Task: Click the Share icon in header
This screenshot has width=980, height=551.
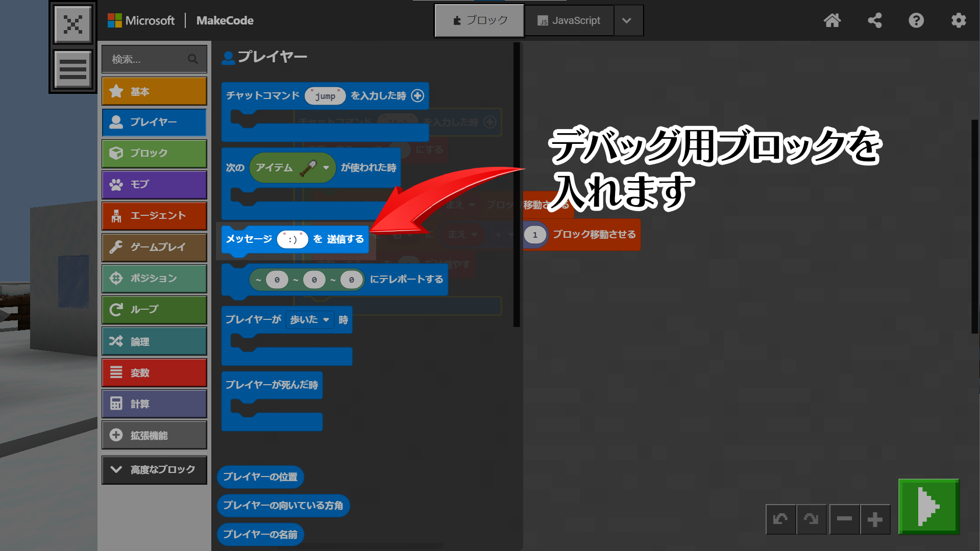Action: pyautogui.click(x=875, y=20)
